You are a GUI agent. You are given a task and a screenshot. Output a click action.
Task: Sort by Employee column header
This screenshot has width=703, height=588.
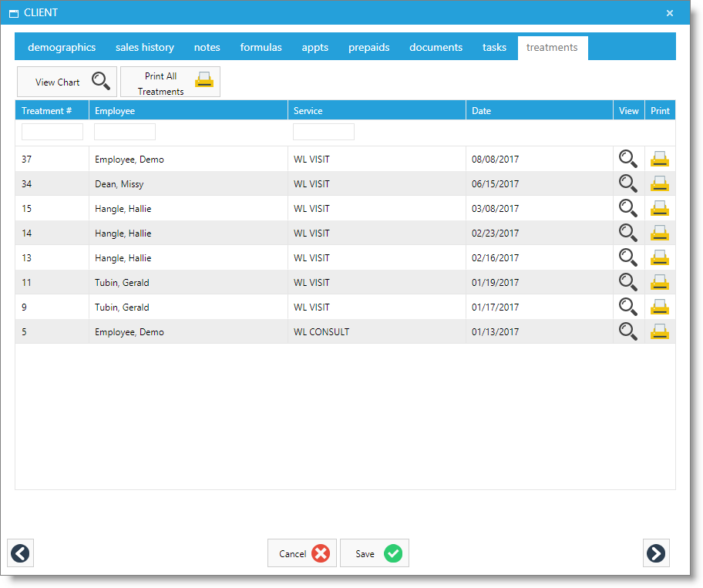(188, 111)
